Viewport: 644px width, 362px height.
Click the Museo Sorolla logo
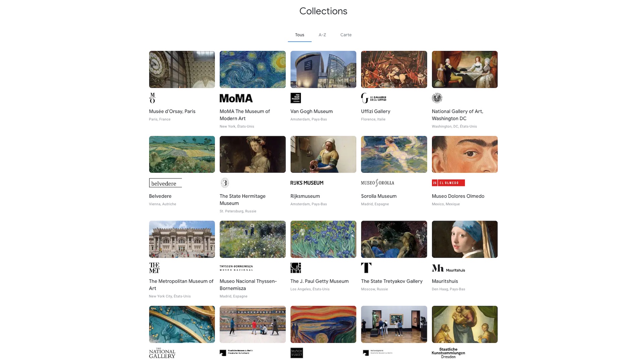pos(377,183)
